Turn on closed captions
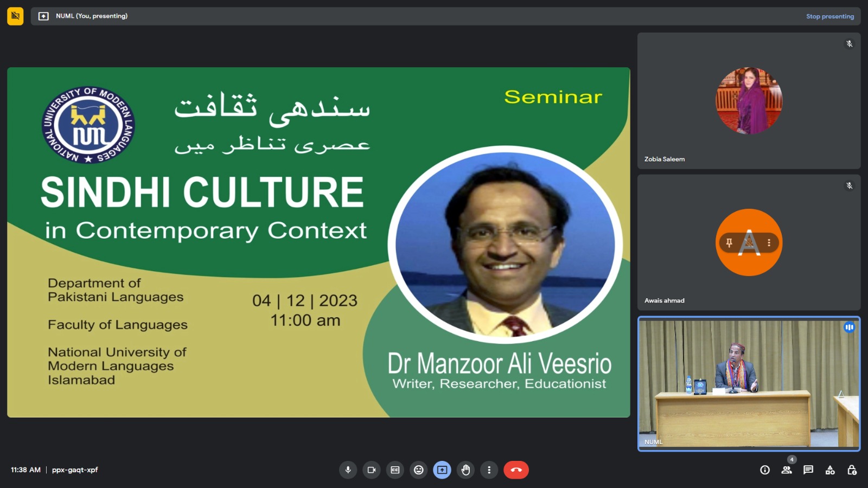This screenshot has width=868, height=488. [395, 470]
